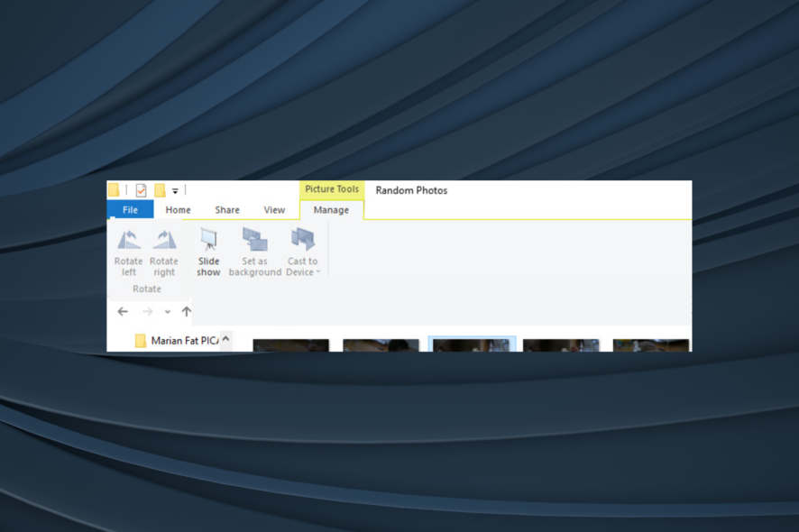Switch to the Share ribbon tab
The width and height of the screenshot is (799, 532).
pyautogui.click(x=227, y=209)
